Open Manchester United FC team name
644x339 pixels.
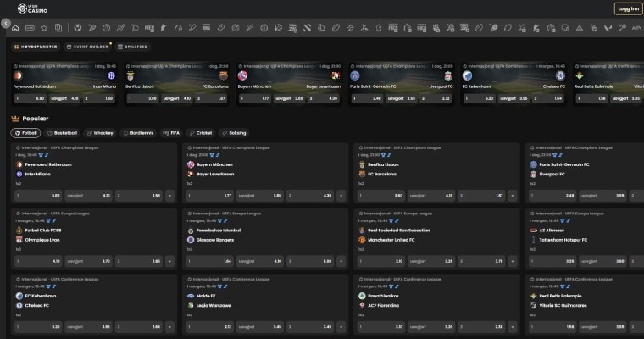391,240
